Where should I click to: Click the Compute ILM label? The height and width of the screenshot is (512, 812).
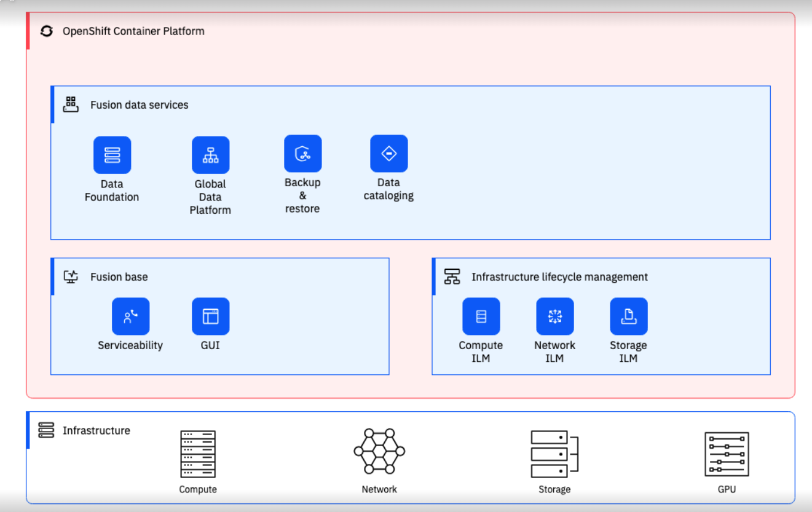(x=481, y=352)
